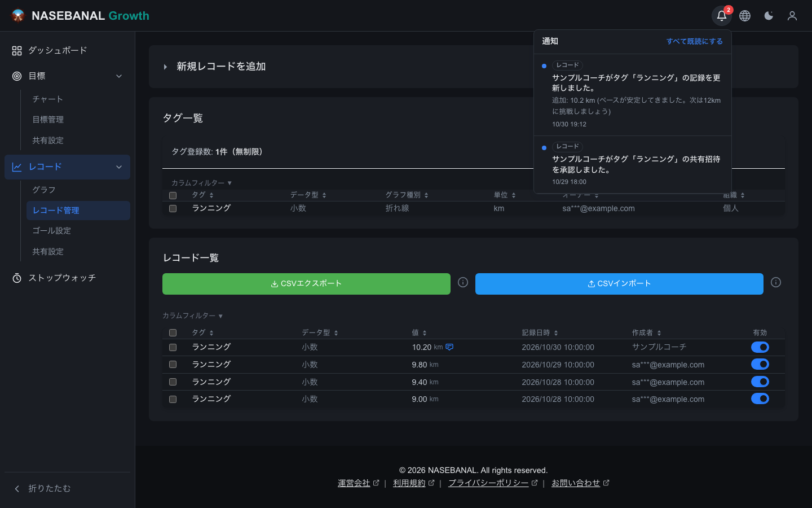This screenshot has width=812, height=508.
Task: Click the NASEBANAL logo icon
Action: pos(18,16)
